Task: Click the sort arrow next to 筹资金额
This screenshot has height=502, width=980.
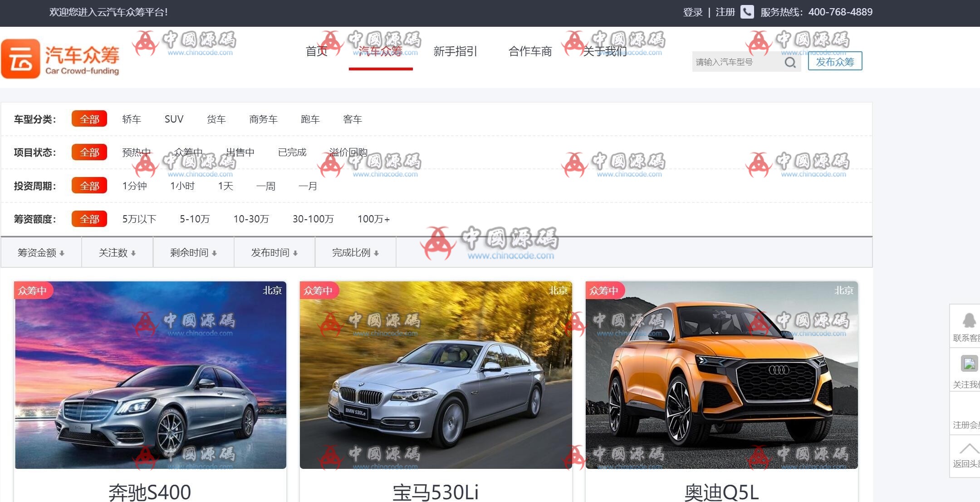Action: (x=62, y=253)
